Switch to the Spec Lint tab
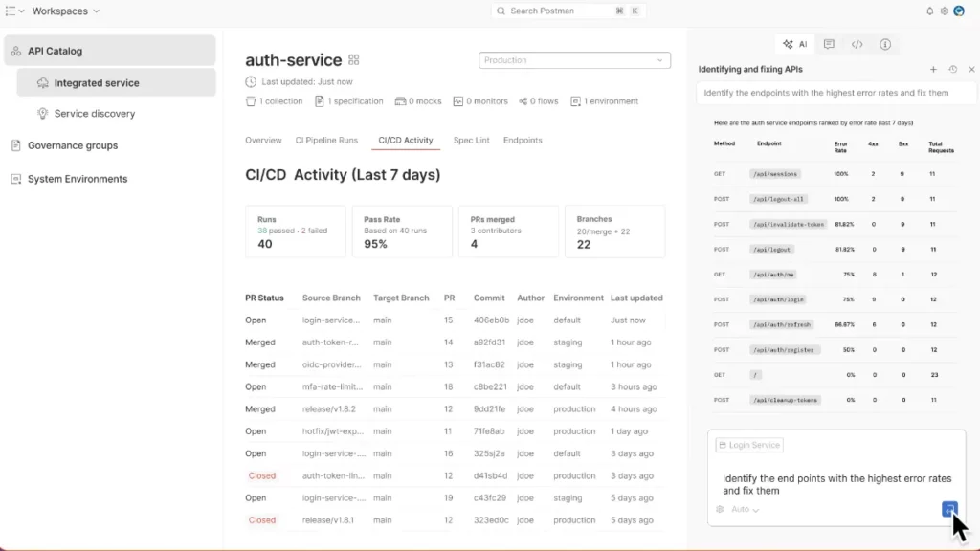This screenshot has height=551, width=980. 471,140
